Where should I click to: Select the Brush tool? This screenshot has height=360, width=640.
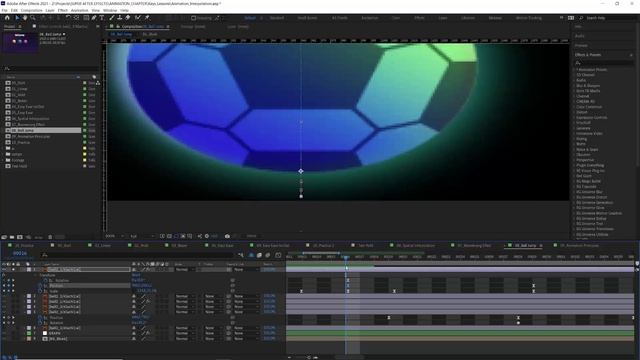(112, 18)
